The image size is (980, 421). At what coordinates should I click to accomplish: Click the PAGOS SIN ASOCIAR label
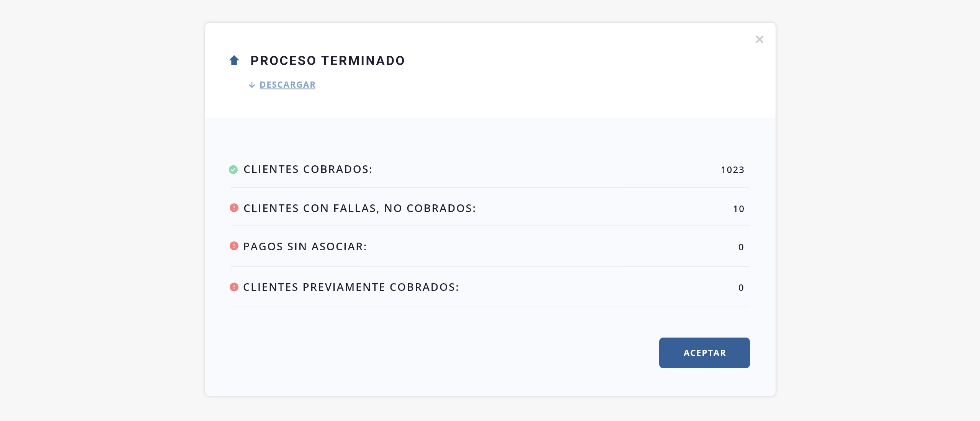pos(305,247)
